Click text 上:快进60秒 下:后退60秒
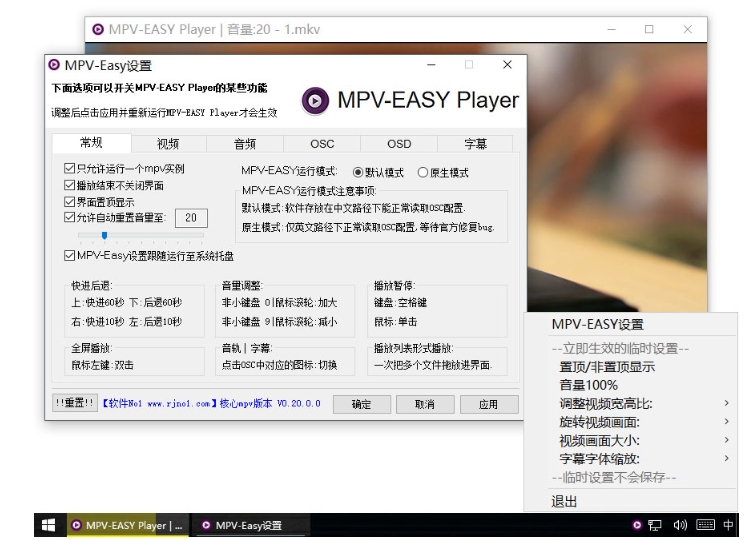 coord(126,303)
